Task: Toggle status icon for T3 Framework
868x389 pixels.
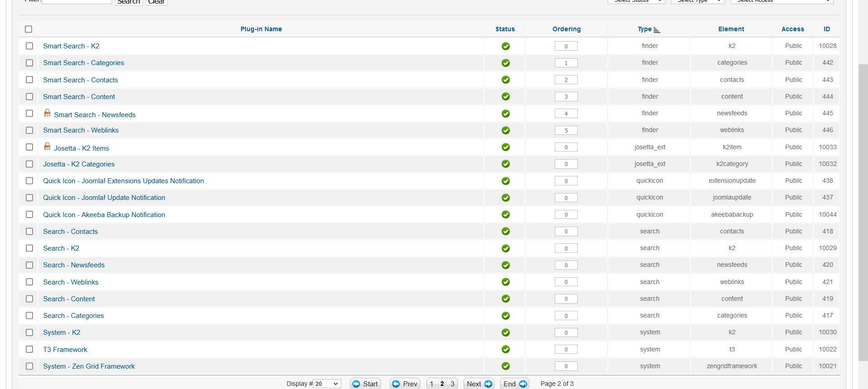Action: coord(505,349)
